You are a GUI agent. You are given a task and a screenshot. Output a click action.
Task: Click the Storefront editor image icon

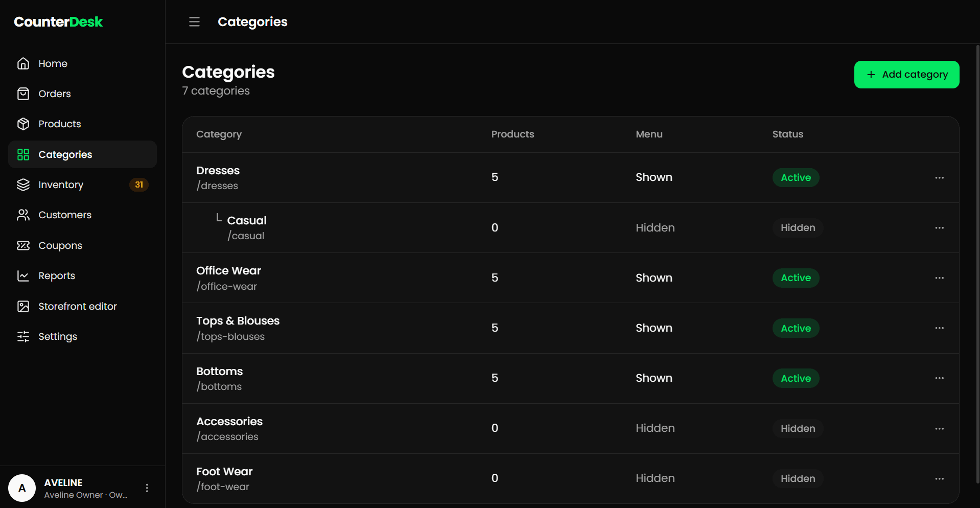(23, 306)
